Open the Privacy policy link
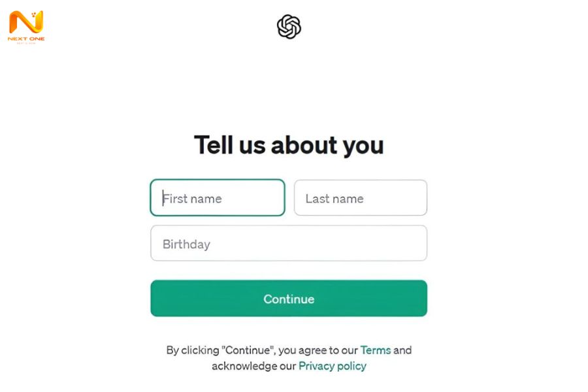This screenshot has width=588, height=392. (333, 366)
